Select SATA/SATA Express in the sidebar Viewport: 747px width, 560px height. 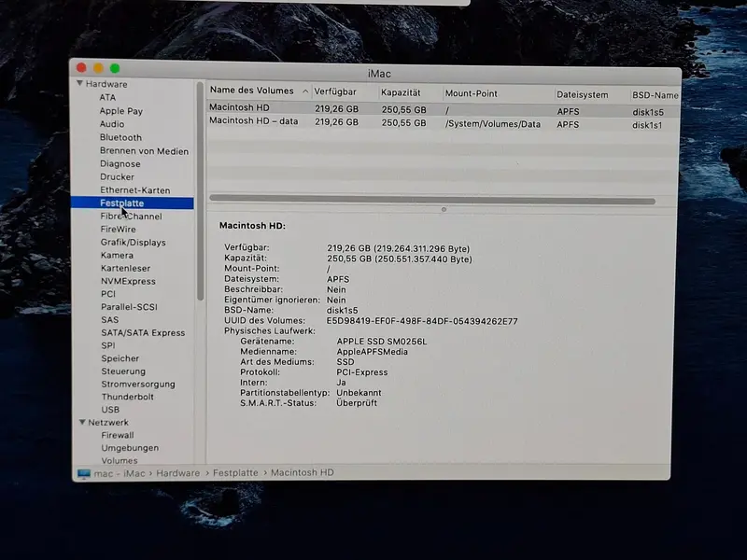coord(143,332)
